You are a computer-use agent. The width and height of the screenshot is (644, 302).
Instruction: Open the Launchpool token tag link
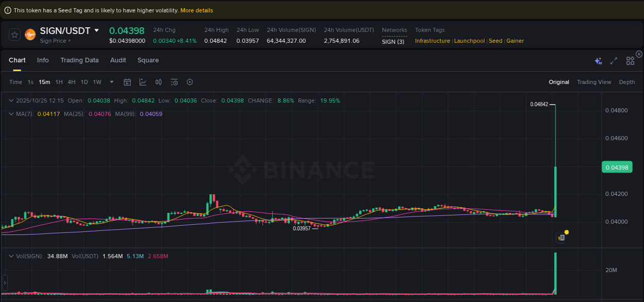pyautogui.click(x=469, y=41)
